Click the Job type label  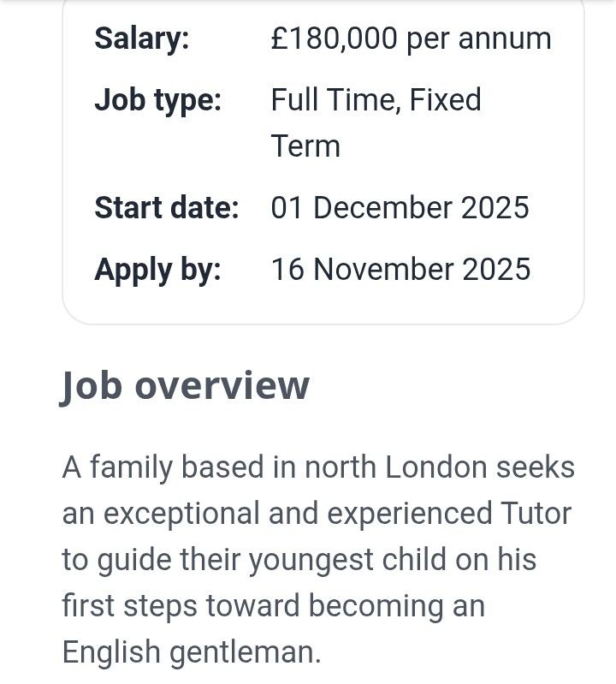pyautogui.click(x=157, y=100)
